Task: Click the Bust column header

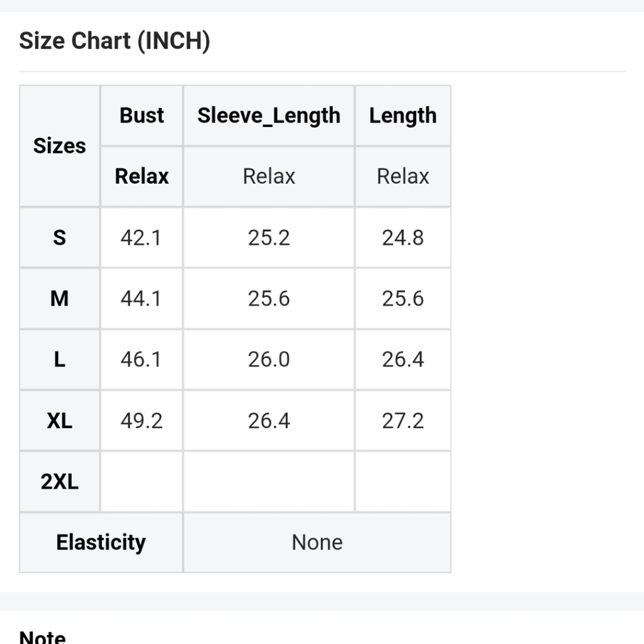Action: coord(142,116)
